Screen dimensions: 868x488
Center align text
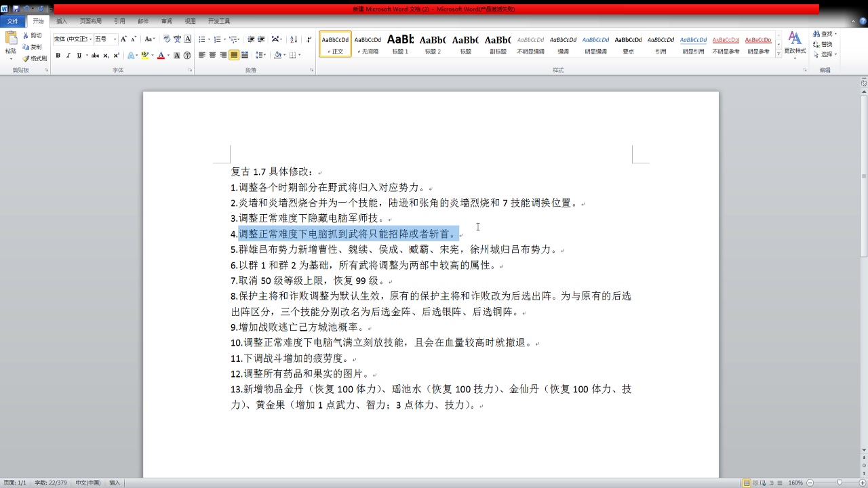[212, 56]
